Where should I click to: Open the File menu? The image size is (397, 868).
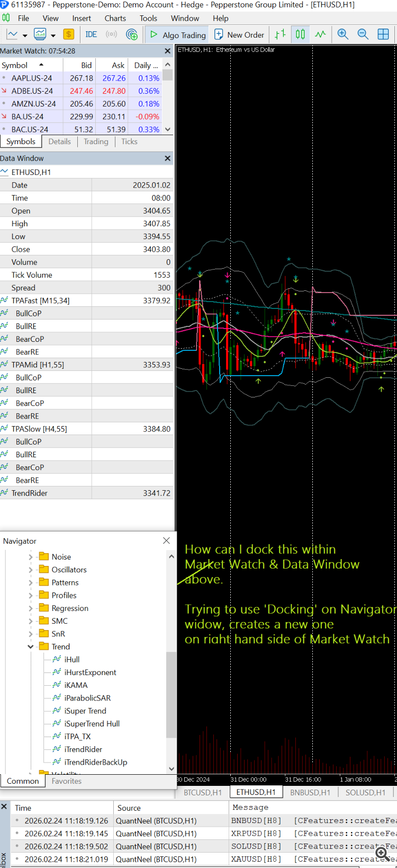tap(23, 18)
